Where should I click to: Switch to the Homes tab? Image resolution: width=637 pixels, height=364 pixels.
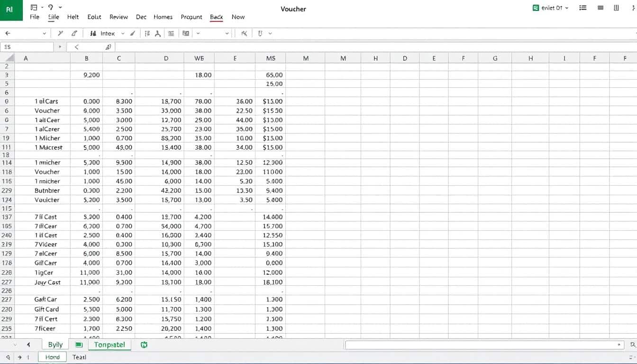click(x=163, y=17)
